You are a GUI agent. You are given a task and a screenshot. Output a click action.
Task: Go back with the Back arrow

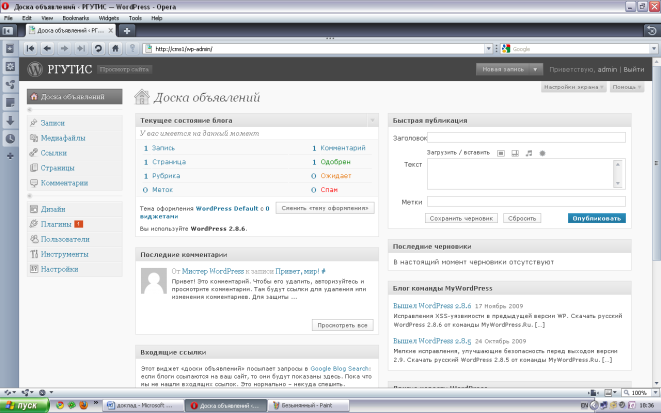47,49
